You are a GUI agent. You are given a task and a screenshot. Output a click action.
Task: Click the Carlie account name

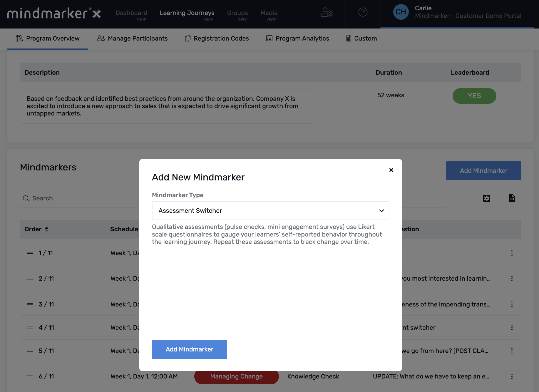[x=423, y=8]
